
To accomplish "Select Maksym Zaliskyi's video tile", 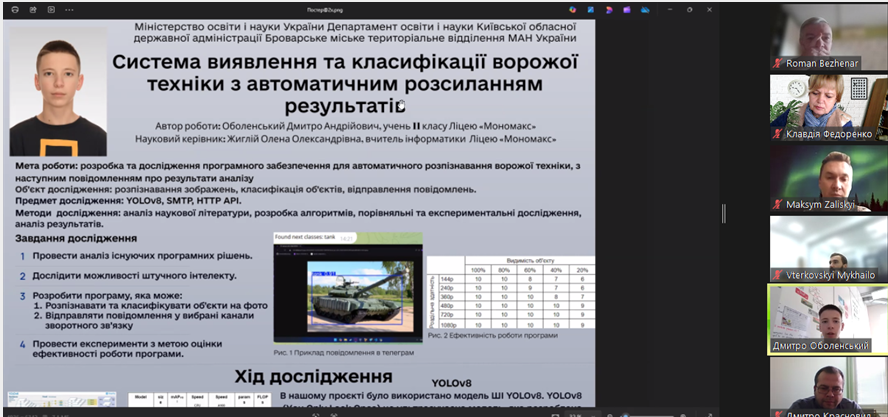I will click(829, 178).
